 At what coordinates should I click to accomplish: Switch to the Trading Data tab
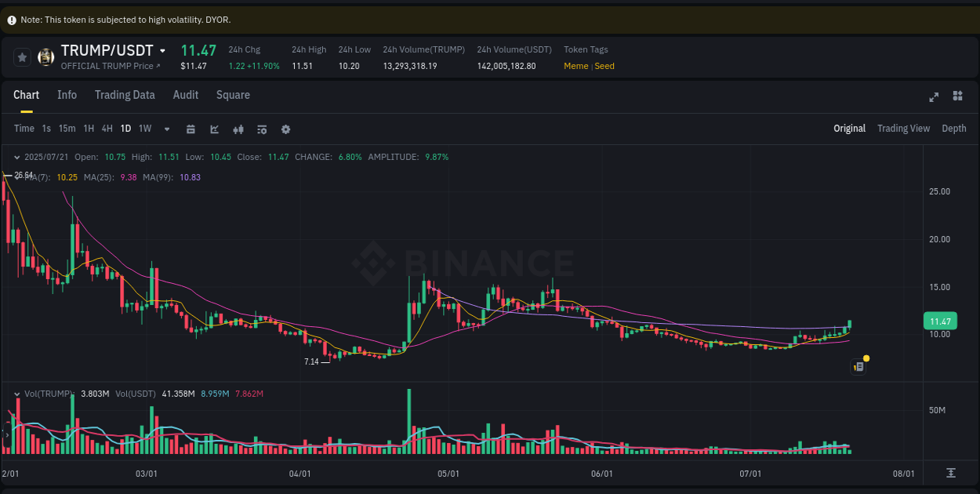point(125,95)
